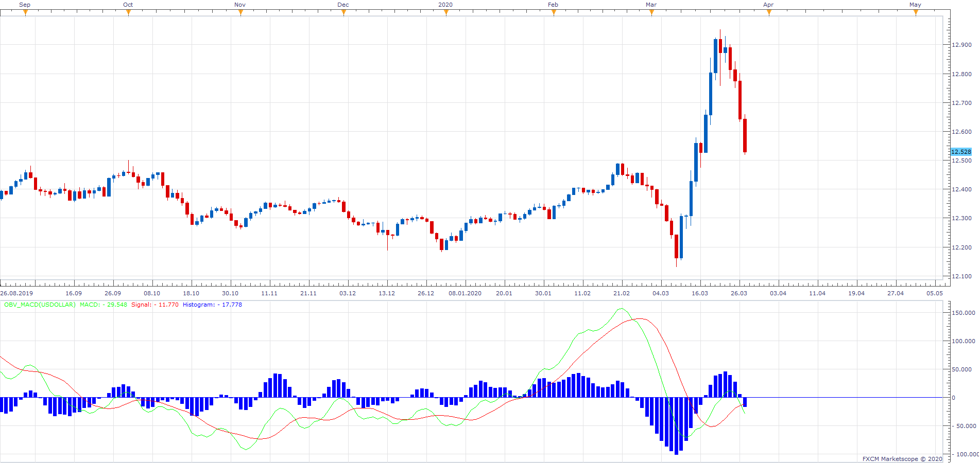The width and height of the screenshot is (980, 463).
Task: Click the 19.04 date axis label
Action: tap(856, 293)
